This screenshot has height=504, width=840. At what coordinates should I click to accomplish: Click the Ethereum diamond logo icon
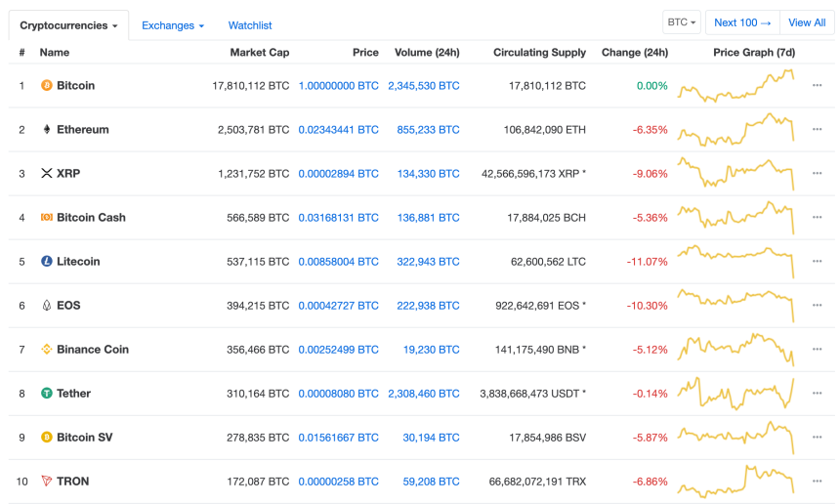pos(46,130)
